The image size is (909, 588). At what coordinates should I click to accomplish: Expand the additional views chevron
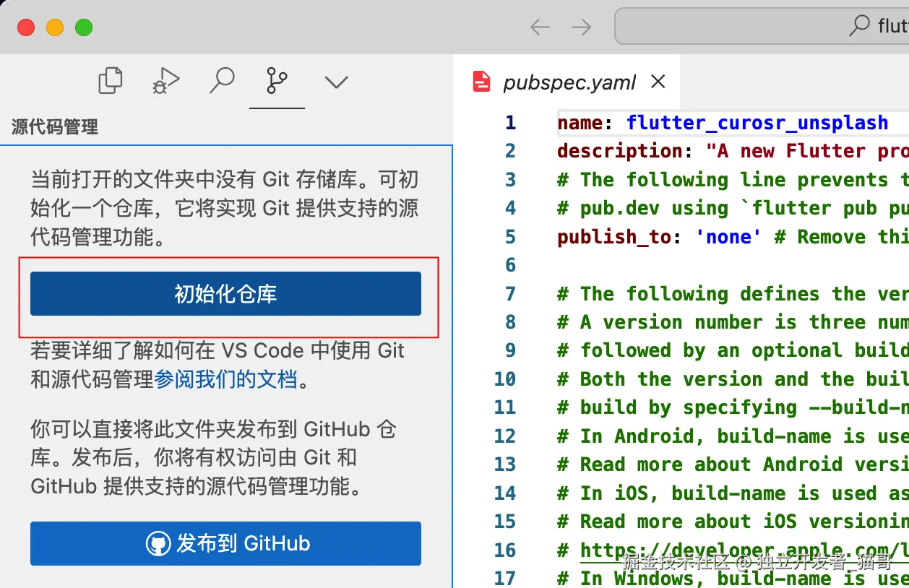335,82
